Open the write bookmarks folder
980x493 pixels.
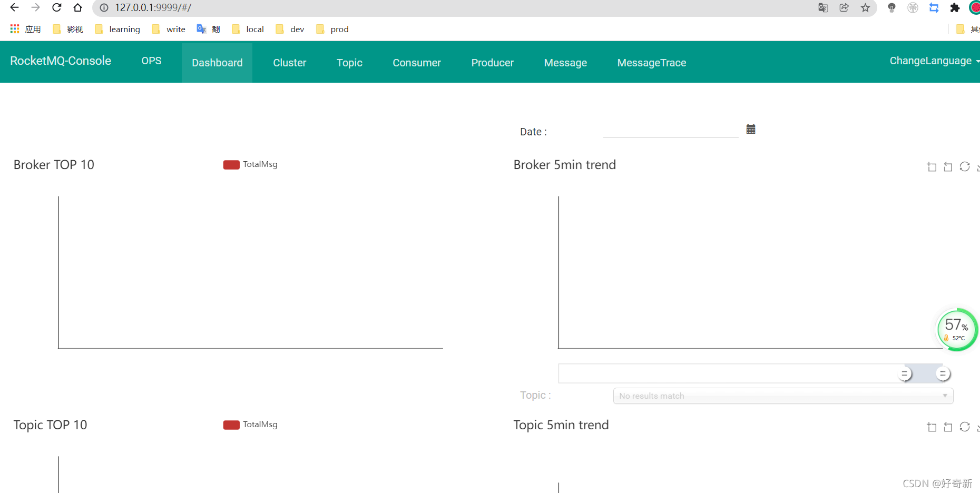(169, 29)
